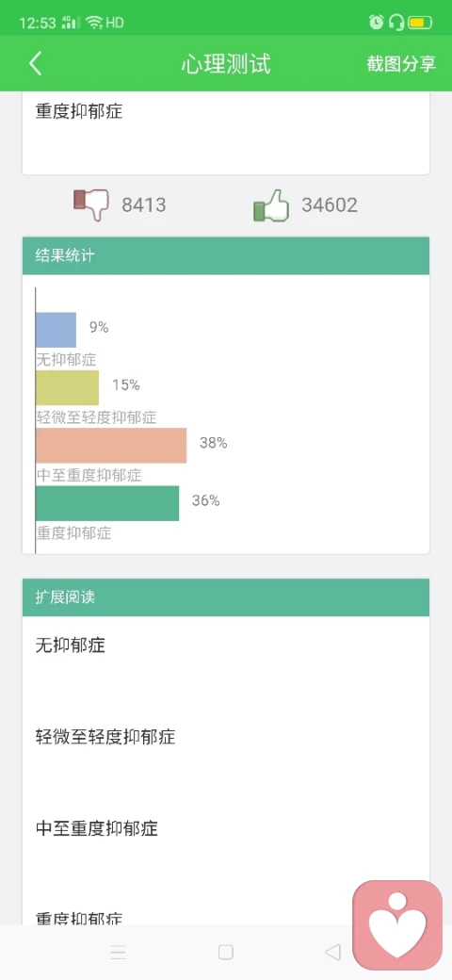This screenshot has height=980, width=452.
Task: Tap the thumbs-up like icon
Action: (271, 204)
